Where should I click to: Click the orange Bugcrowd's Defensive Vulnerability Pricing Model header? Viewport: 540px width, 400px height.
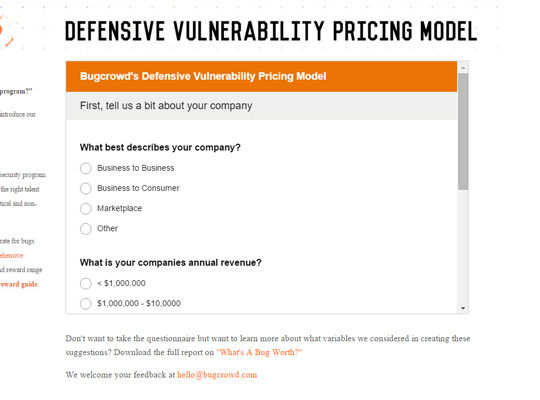click(261, 76)
